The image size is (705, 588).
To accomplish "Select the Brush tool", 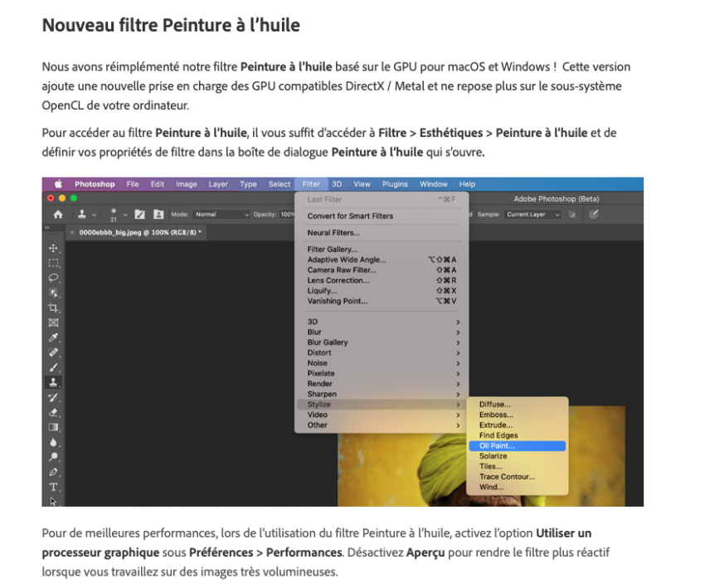I will (x=54, y=367).
